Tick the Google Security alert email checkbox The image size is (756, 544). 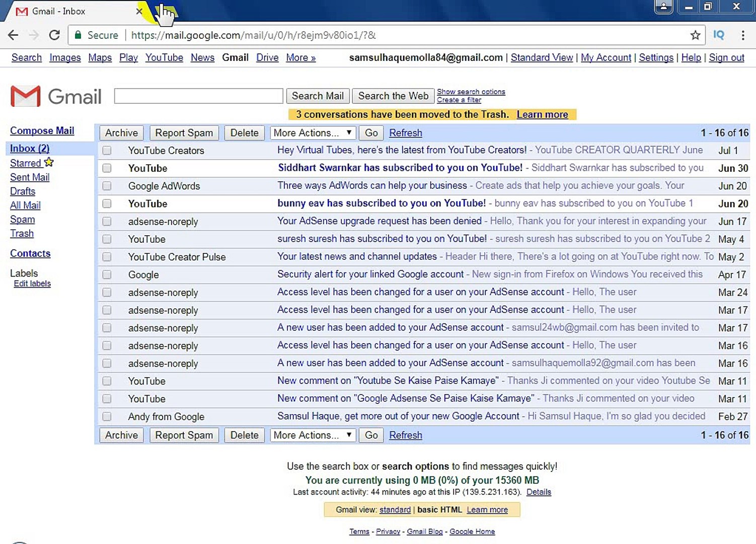107,275
